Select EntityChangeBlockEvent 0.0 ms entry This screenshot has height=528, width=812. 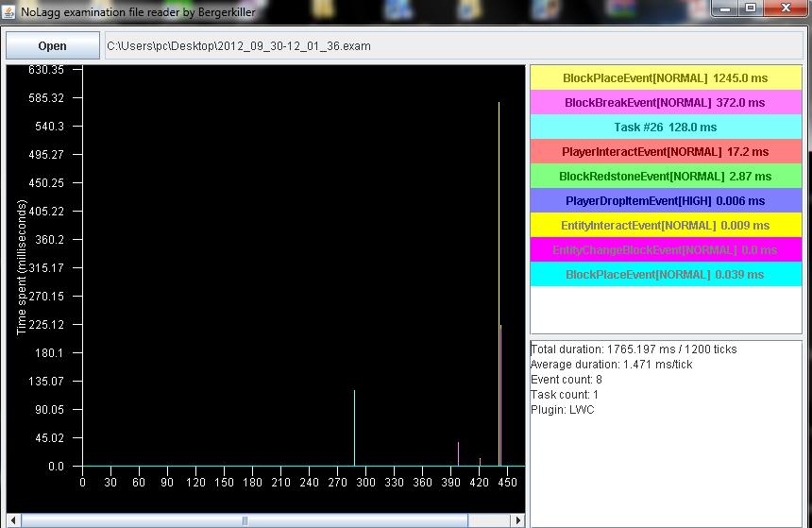(x=666, y=249)
